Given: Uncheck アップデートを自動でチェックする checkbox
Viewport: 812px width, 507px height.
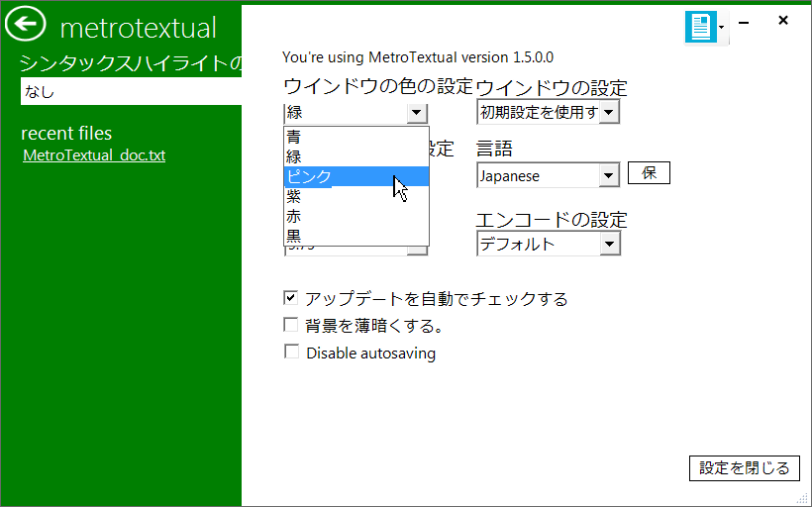Looking at the screenshot, I should point(291,298).
